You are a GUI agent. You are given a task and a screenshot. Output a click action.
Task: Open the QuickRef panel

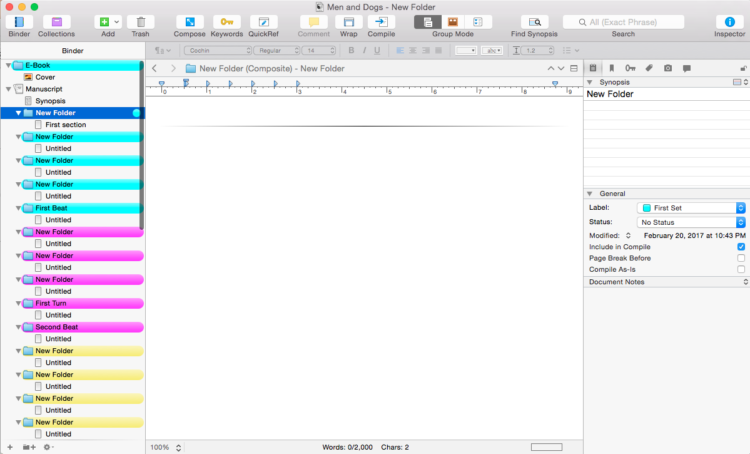tap(264, 21)
